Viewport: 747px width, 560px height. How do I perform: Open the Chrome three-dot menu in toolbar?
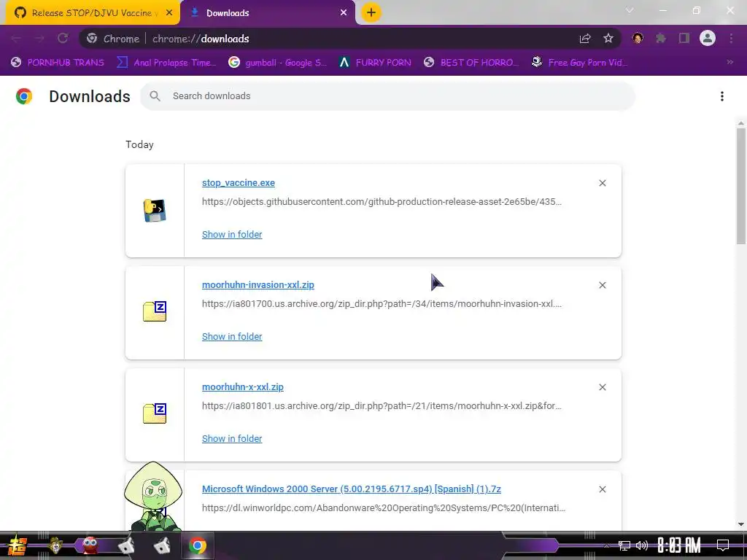coord(731,39)
